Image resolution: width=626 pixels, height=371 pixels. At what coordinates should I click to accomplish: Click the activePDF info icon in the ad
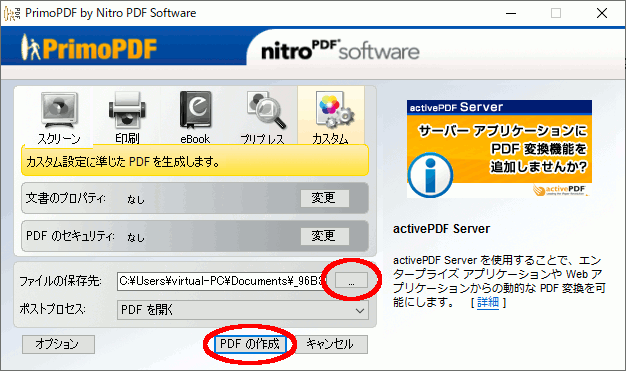pyautogui.click(x=430, y=175)
